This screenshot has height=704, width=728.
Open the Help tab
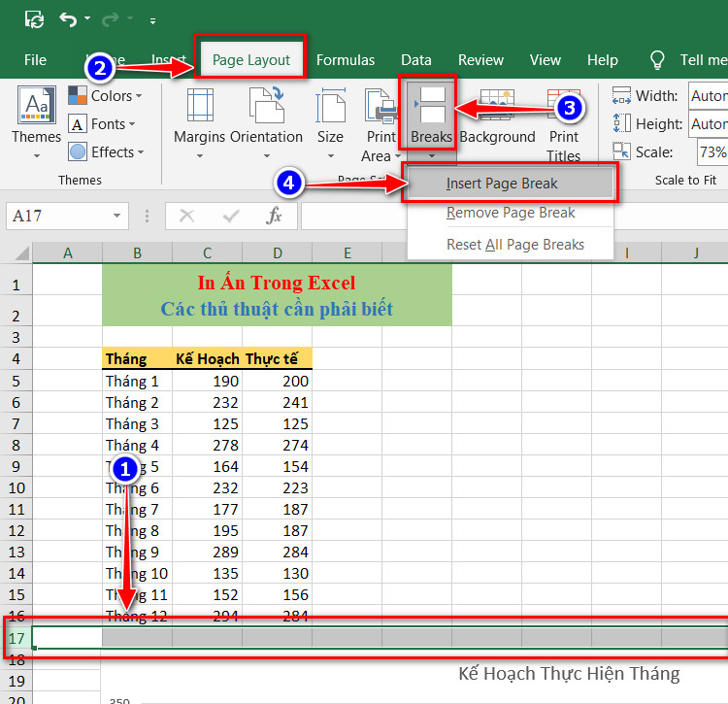coord(602,60)
